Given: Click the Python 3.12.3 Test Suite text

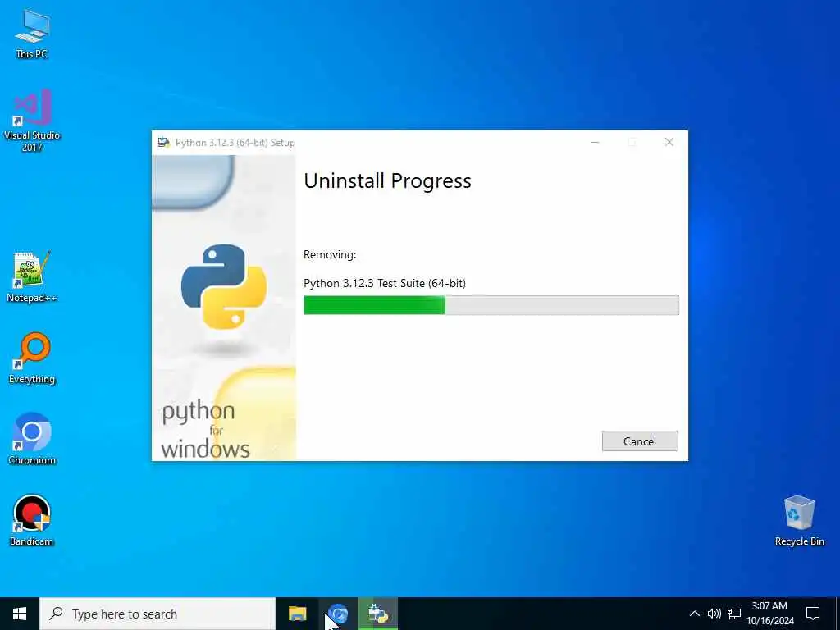Looking at the screenshot, I should click(x=385, y=283).
